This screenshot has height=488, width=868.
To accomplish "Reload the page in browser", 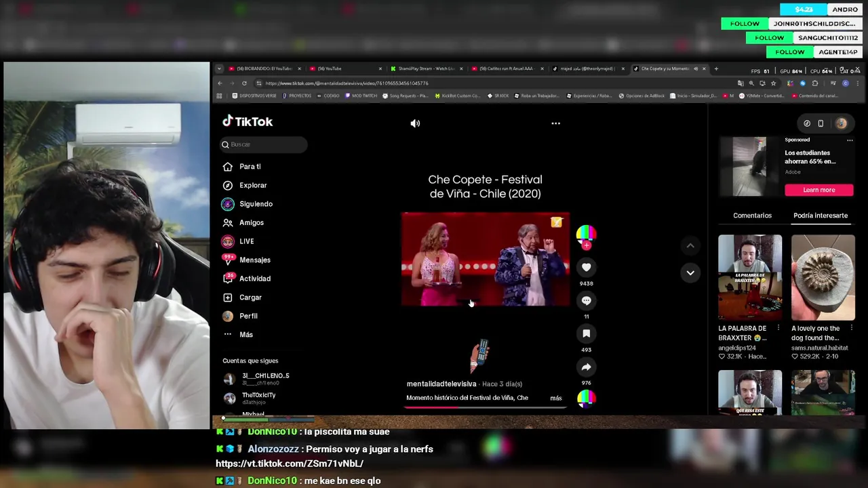I will [x=244, y=83].
